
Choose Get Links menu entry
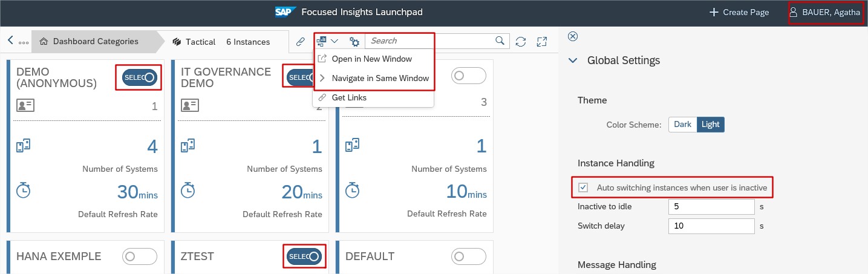coord(349,97)
